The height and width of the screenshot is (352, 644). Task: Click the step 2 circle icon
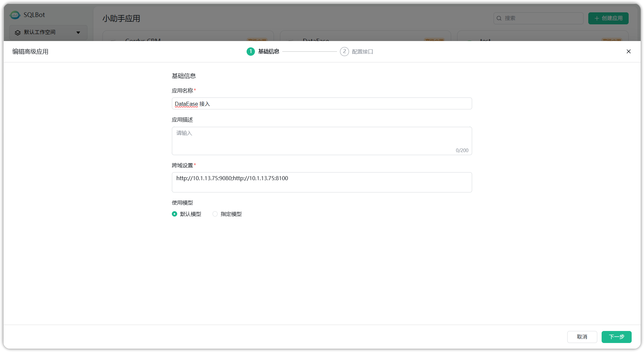coord(344,51)
